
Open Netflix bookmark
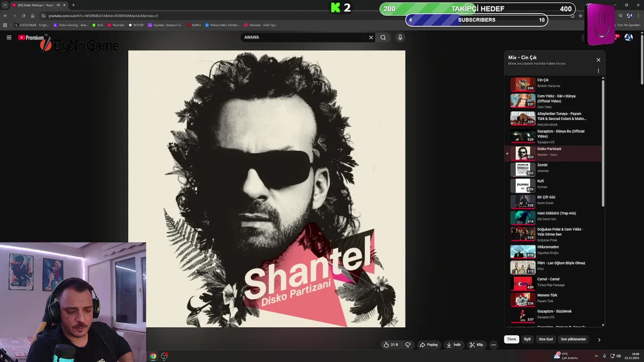point(194,25)
